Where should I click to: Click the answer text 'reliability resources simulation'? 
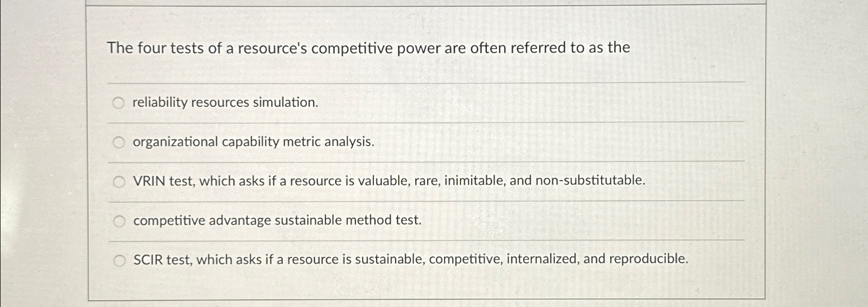225,102
